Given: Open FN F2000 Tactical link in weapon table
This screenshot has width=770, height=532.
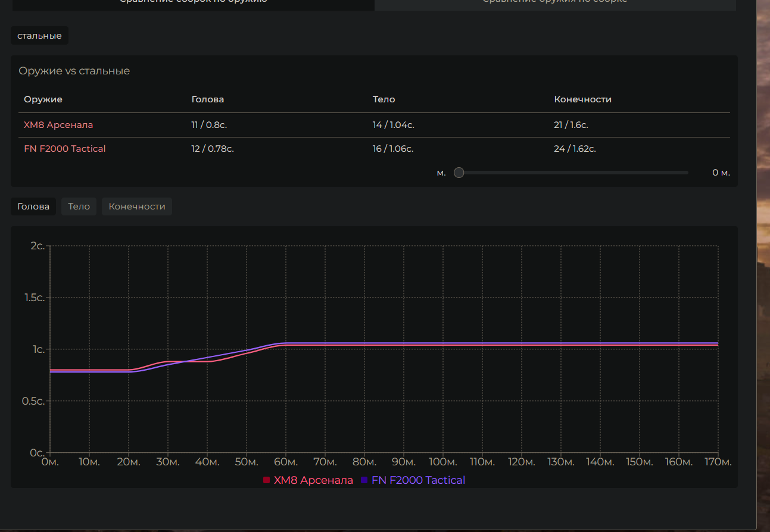Looking at the screenshot, I should pyautogui.click(x=64, y=149).
